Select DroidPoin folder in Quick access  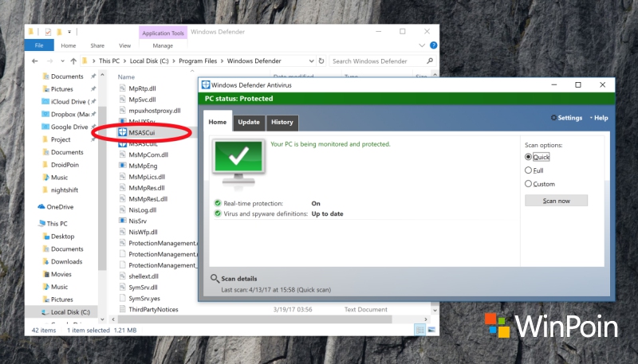click(x=61, y=165)
